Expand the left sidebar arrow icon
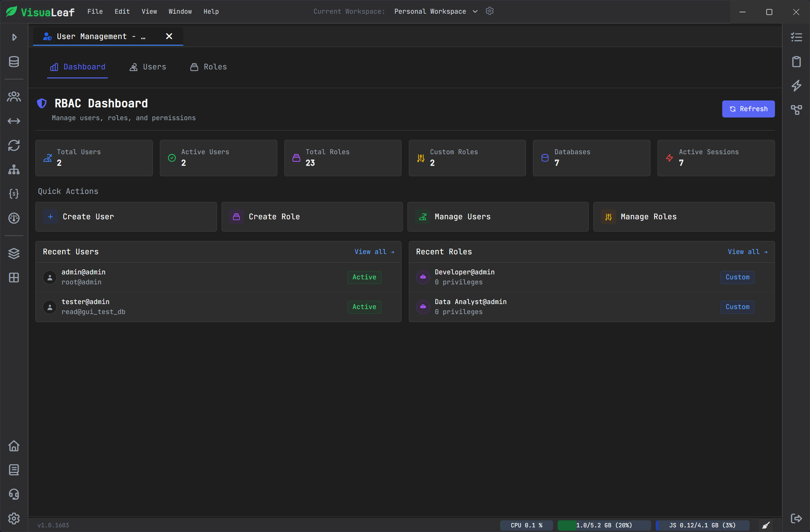The width and height of the screenshot is (810, 532). point(14,37)
